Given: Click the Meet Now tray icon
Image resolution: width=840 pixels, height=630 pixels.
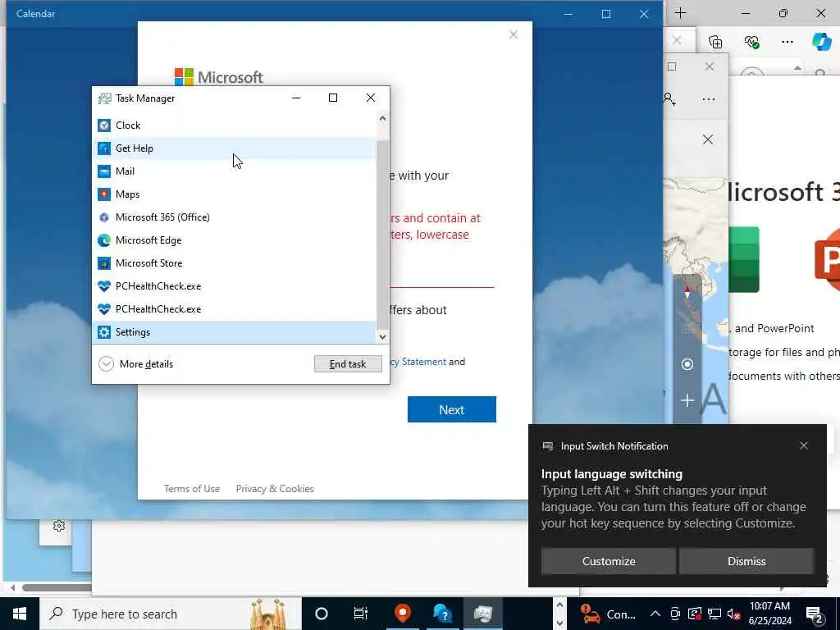Looking at the screenshot, I should [x=675, y=614].
